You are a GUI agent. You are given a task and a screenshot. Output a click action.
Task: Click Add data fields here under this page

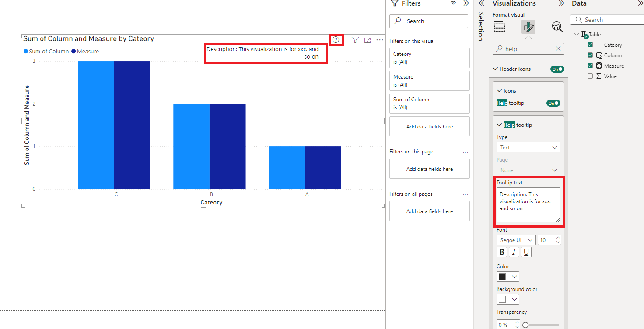click(x=430, y=169)
